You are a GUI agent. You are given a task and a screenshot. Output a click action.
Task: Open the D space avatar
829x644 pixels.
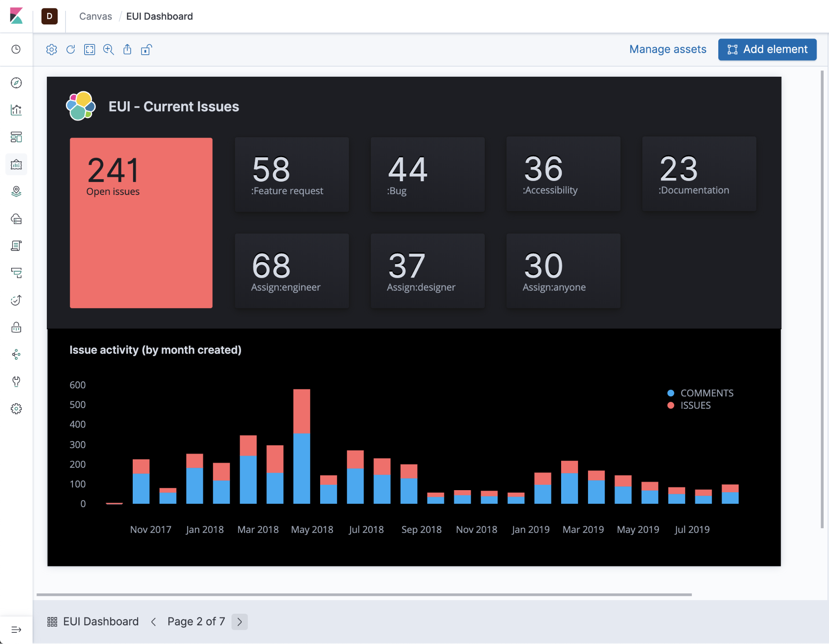point(49,16)
